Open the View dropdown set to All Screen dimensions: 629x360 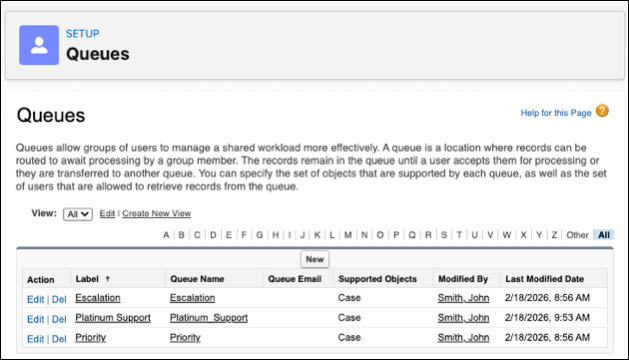point(78,214)
